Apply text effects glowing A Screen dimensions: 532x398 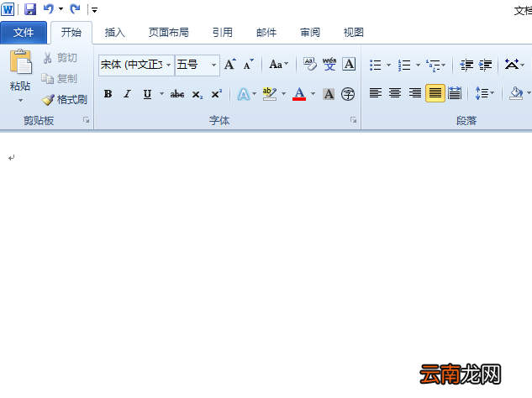pos(243,94)
